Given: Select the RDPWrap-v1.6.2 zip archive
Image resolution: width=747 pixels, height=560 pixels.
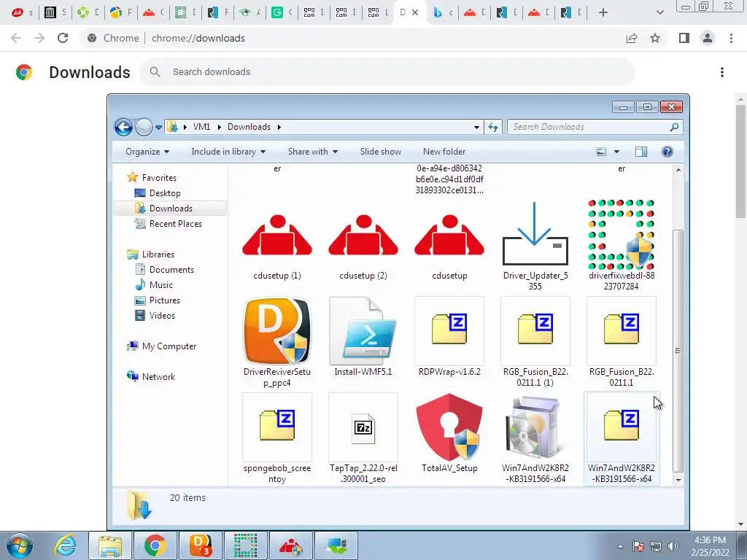Looking at the screenshot, I should coord(449,331).
